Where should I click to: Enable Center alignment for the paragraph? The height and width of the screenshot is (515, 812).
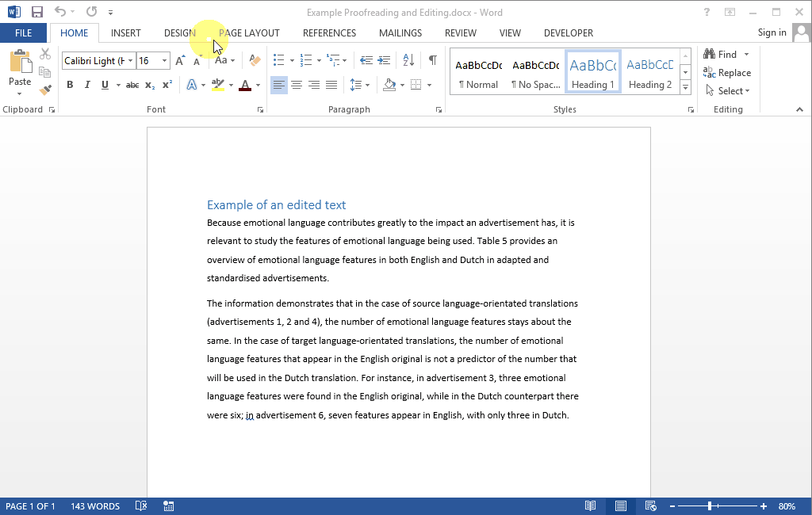coord(297,85)
